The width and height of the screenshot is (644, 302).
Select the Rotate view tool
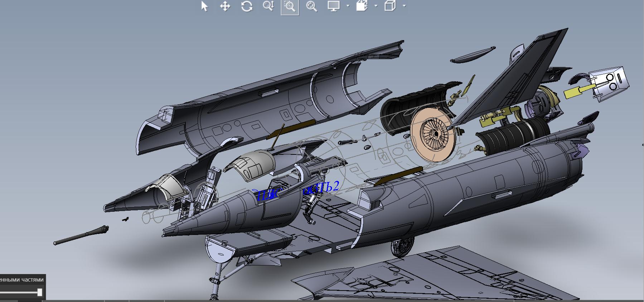click(x=247, y=6)
